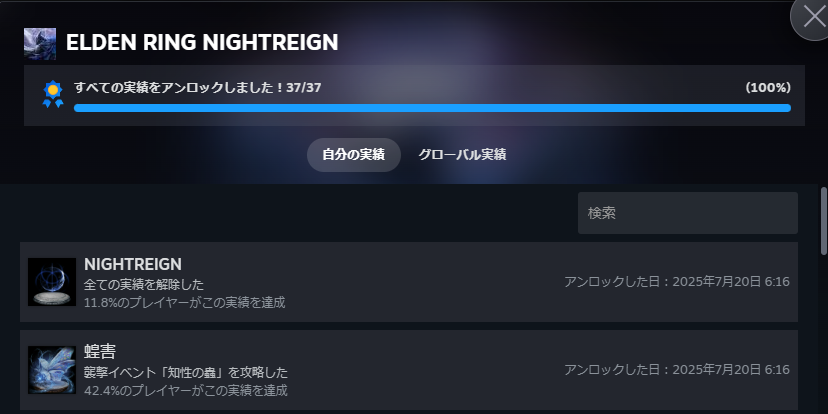
Task: Click the vertical scrollbar thumb
Action: pos(823,220)
